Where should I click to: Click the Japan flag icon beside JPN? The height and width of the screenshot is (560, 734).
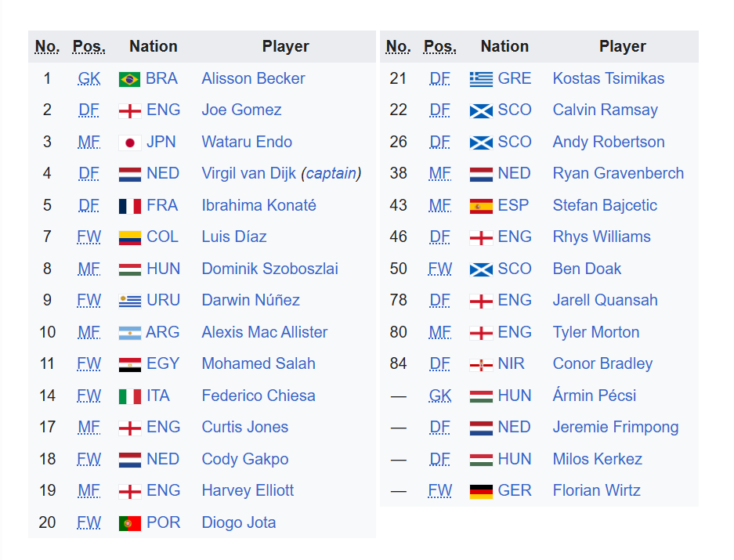point(130,143)
